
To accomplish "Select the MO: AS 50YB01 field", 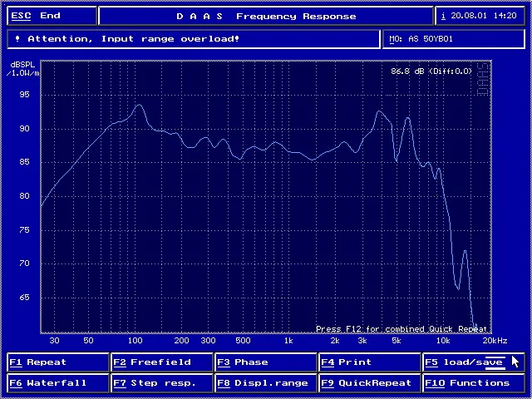I will pos(454,39).
